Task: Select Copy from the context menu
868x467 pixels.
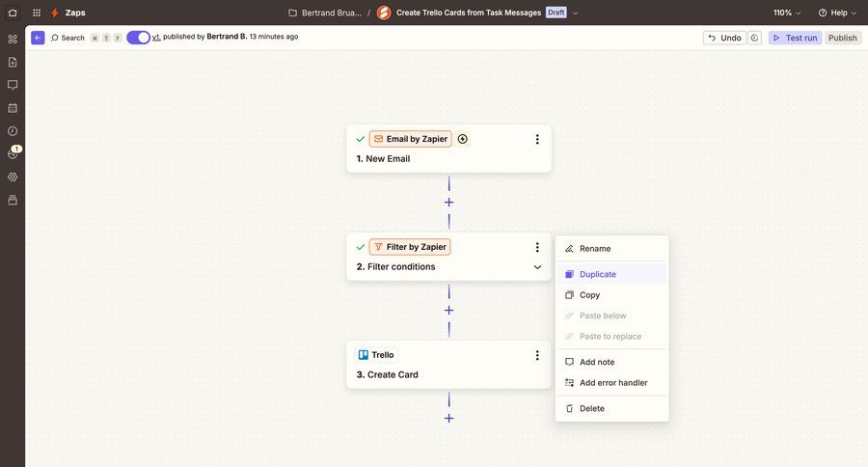Action: point(611,295)
